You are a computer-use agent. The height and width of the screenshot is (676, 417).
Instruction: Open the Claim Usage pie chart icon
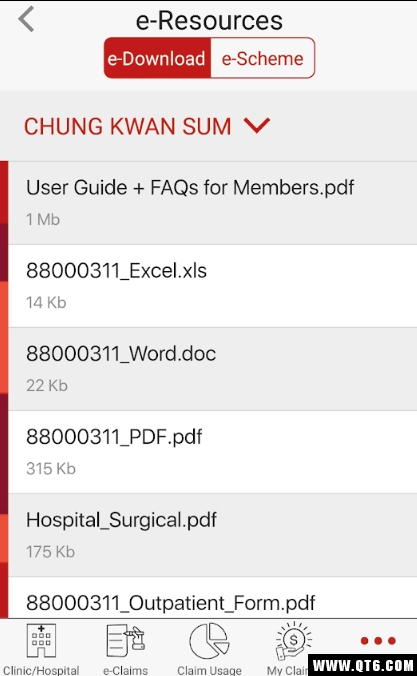coord(209,641)
